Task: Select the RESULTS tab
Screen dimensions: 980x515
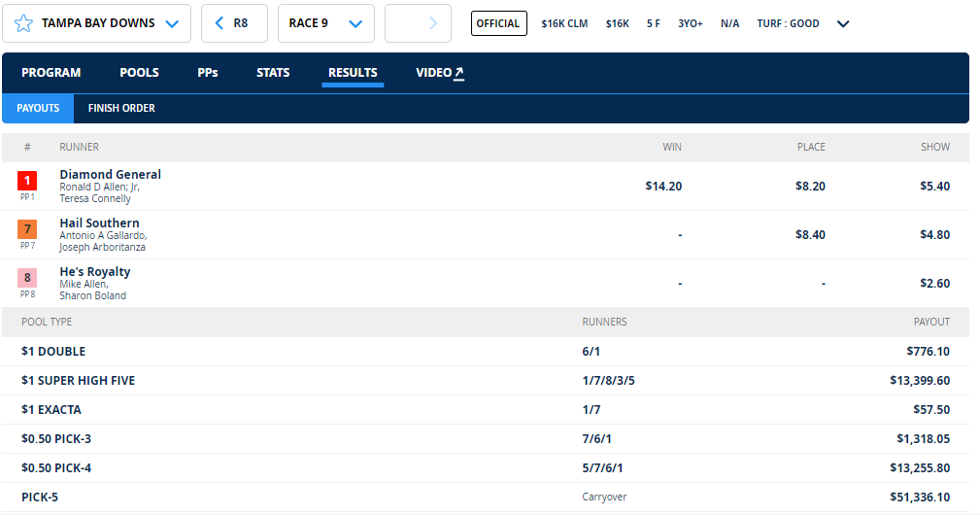Action: (353, 73)
